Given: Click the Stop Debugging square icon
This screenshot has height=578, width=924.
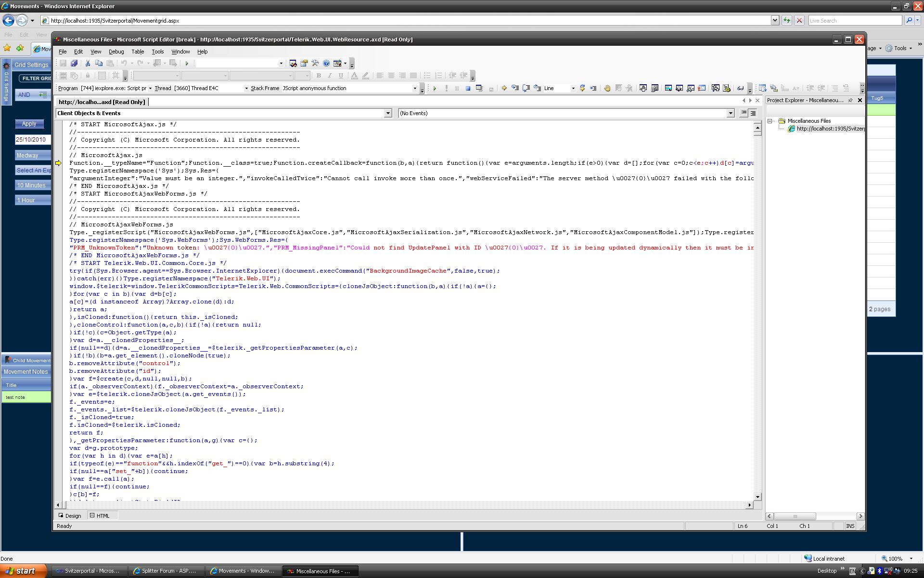Looking at the screenshot, I should [x=468, y=89].
